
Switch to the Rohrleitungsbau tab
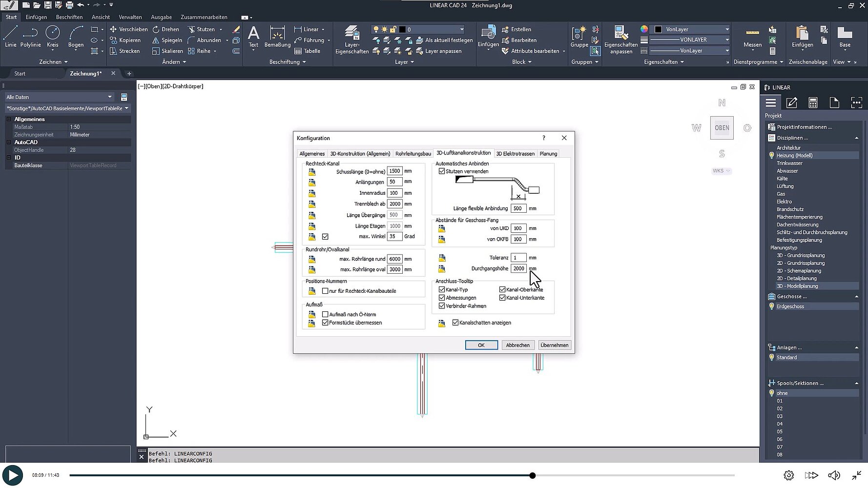click(x=413, y=154)
